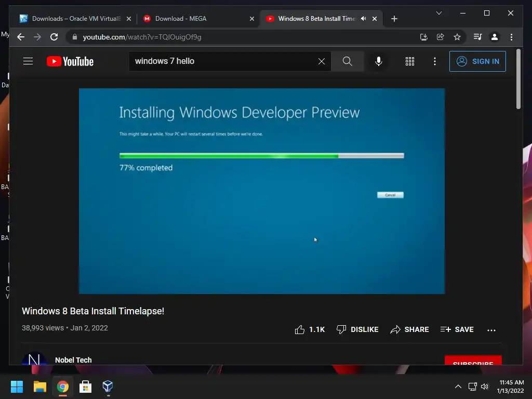Click the SHARE button

409,329
